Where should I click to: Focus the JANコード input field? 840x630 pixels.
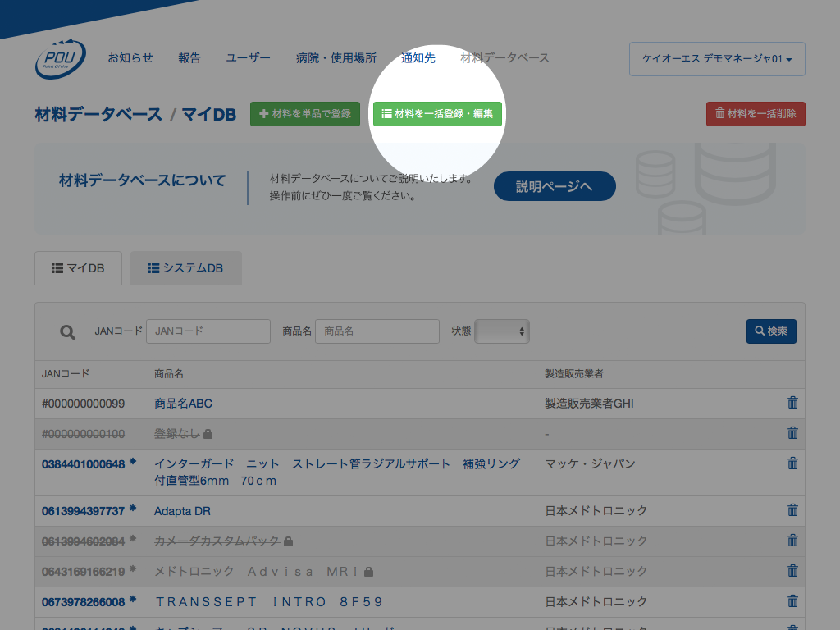pyautogui.click(x=208, y=331)
